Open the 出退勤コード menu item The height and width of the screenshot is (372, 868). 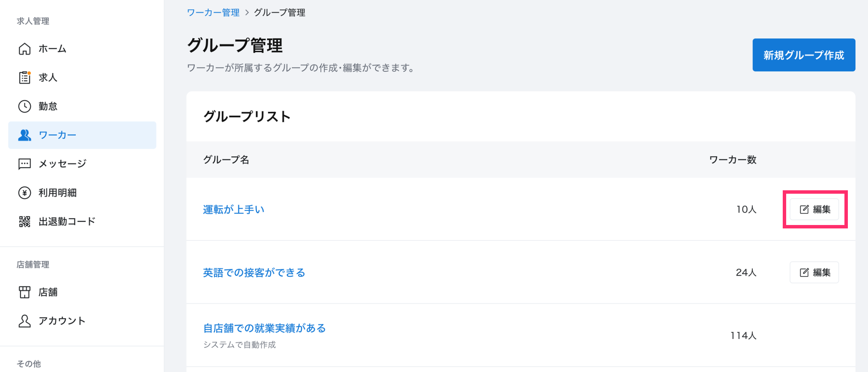tap(67, 222)
